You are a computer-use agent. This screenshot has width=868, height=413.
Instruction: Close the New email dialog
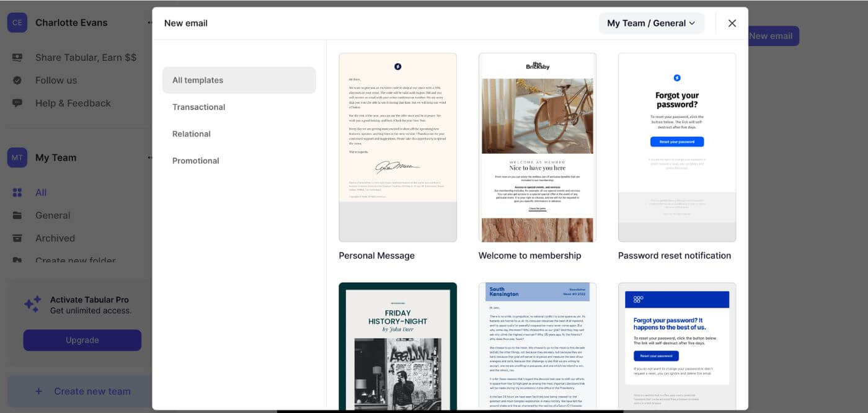tap(732, 23)
